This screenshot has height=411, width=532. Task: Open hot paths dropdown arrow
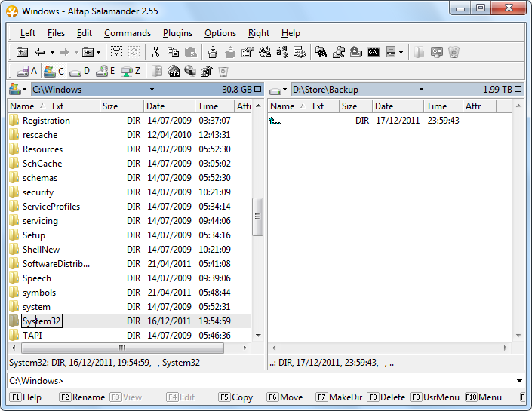(98, 53)
